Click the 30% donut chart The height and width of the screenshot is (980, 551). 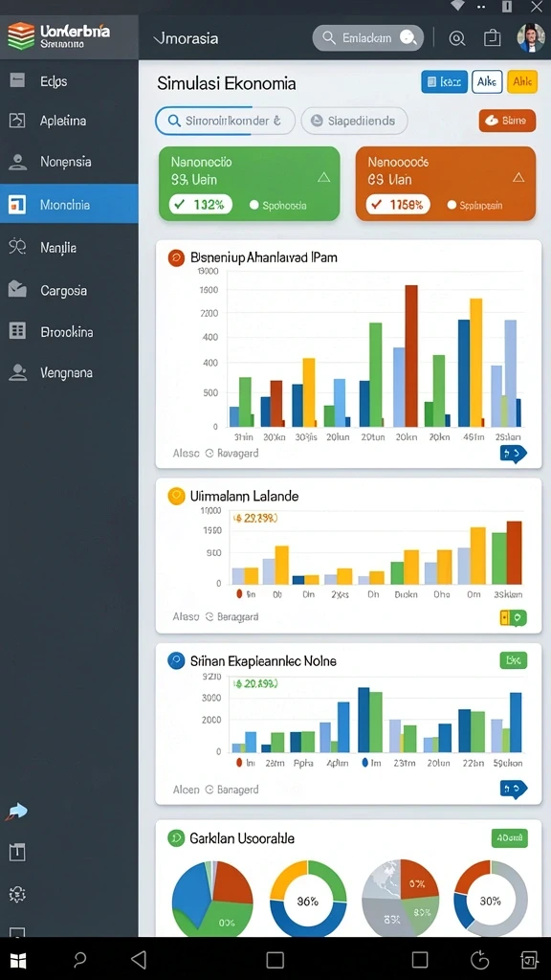coord(491,899)
